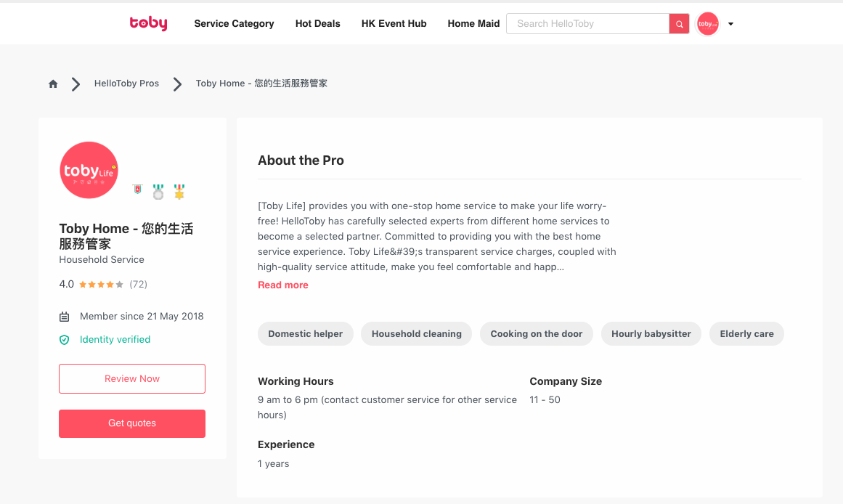This screenshot has height=504, width=843.
Task: Click the Toby Home profile name heading
Action: point(126,236)
